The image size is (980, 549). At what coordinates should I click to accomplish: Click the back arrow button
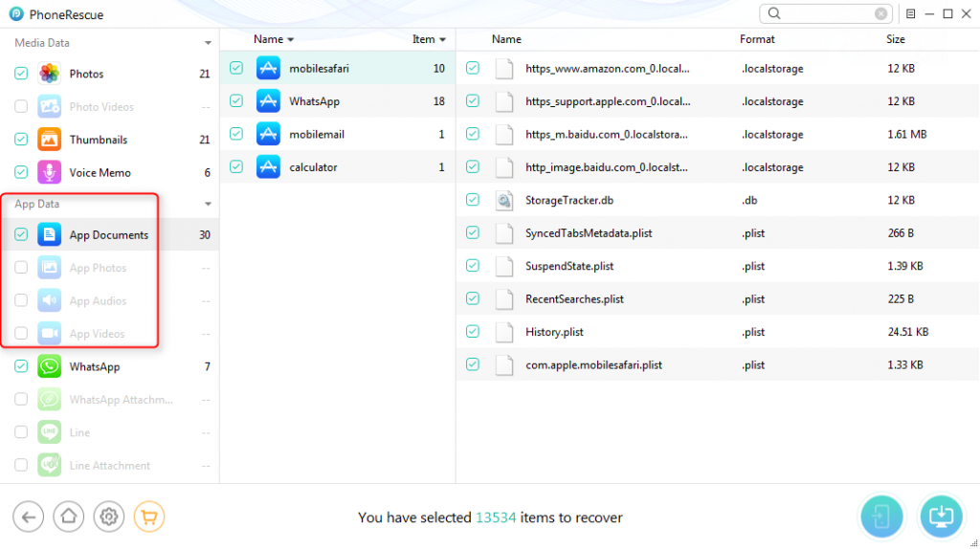28,517
